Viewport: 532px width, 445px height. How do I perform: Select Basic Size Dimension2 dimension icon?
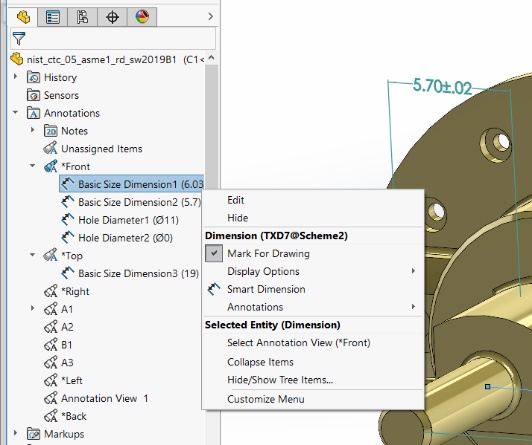[68, 202]
